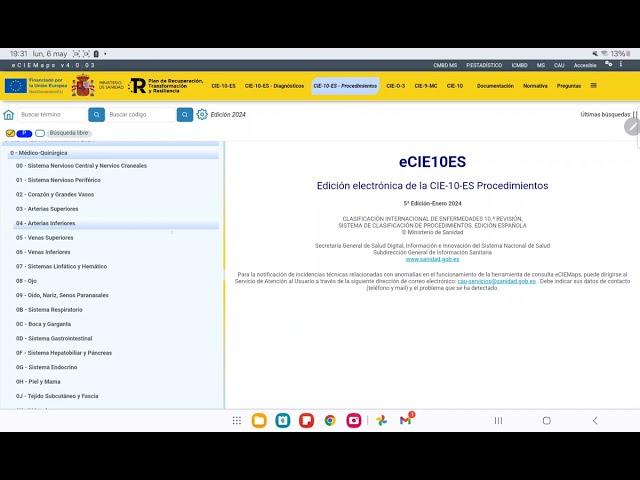Image resolution: width=640 pixels, height=480 pixels.
Task: Open 0B - Sistema Respiratorio
Action: point(49,310)
